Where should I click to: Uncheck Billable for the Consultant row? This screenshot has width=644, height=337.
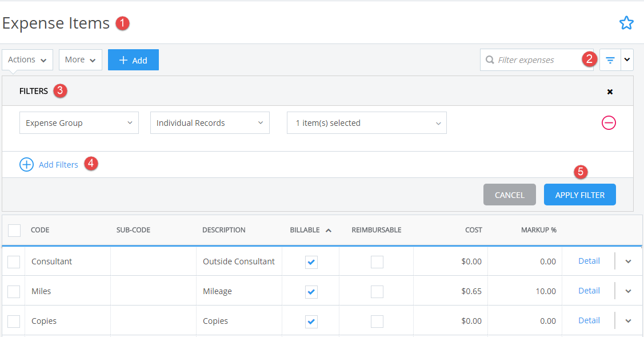point(311,261)
